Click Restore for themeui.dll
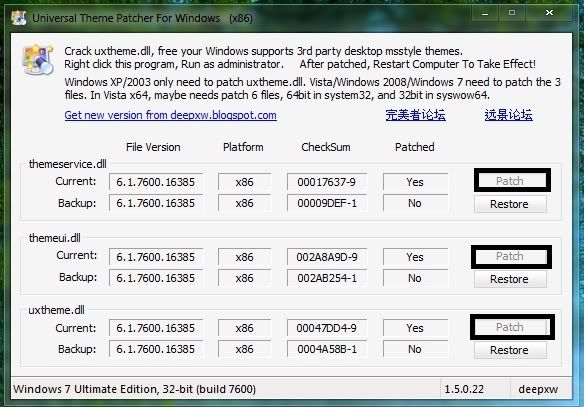This screenshot has width=584, height=407. (510, 279)
